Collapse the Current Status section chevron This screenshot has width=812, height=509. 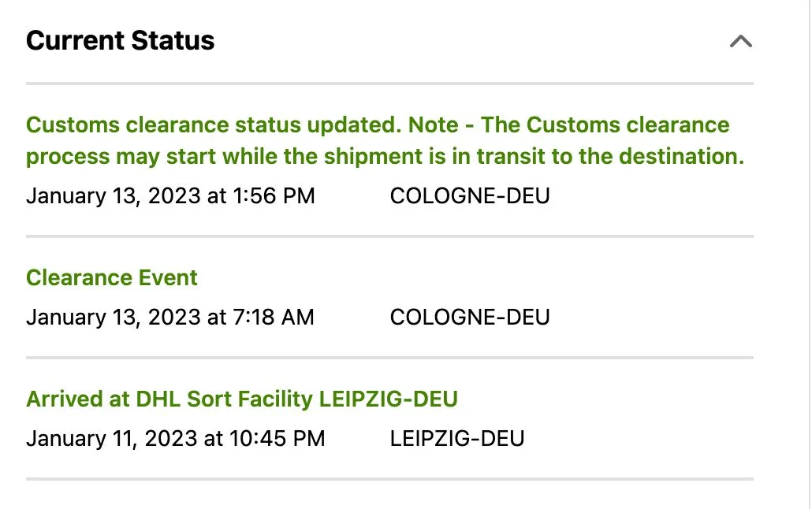[740, 41]
